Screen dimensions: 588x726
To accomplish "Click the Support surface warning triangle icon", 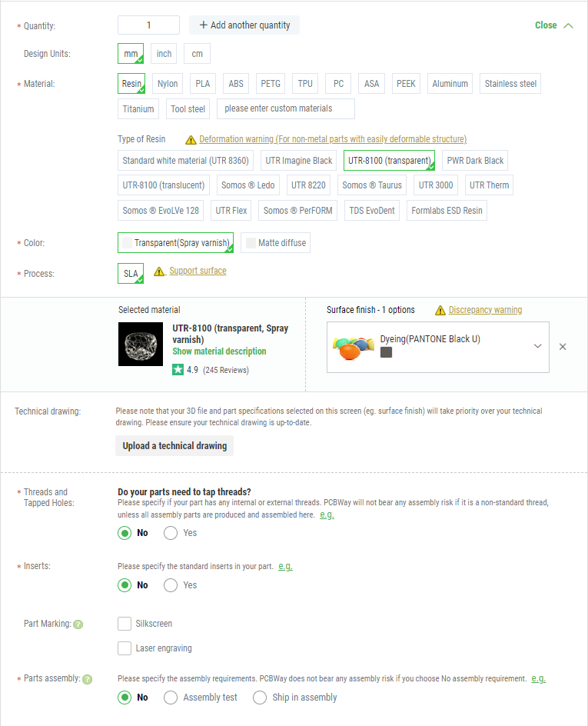I will pyautogui.click(x=159, y=271).
